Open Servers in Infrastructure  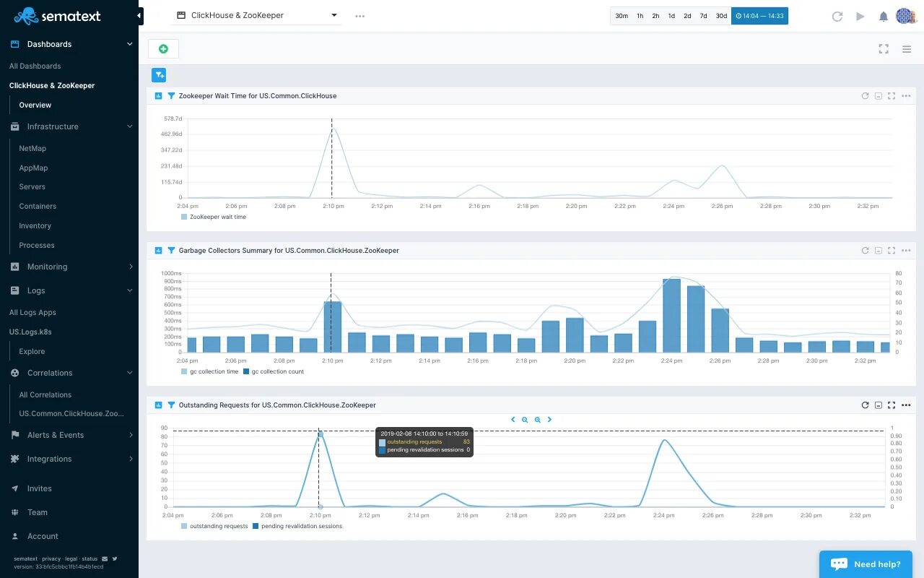[32, 186]
